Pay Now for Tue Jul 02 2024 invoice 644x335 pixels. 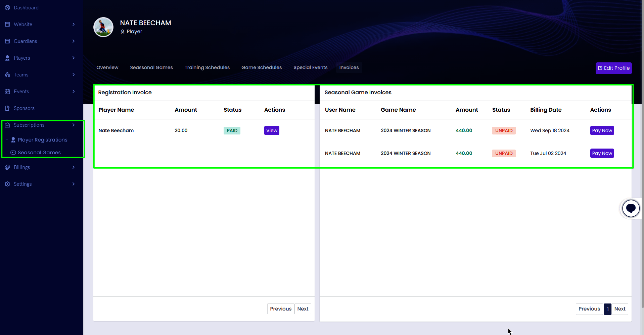tap(602, 153)
